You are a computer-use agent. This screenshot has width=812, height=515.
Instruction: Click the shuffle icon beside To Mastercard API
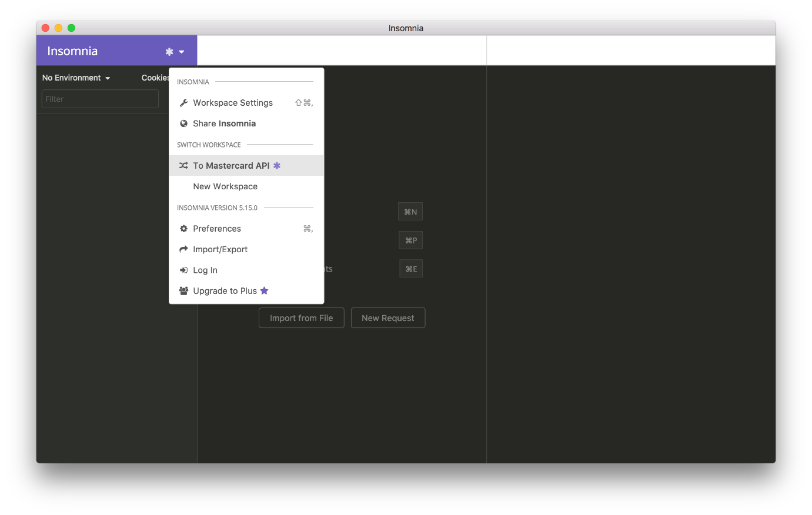(183, 165)
